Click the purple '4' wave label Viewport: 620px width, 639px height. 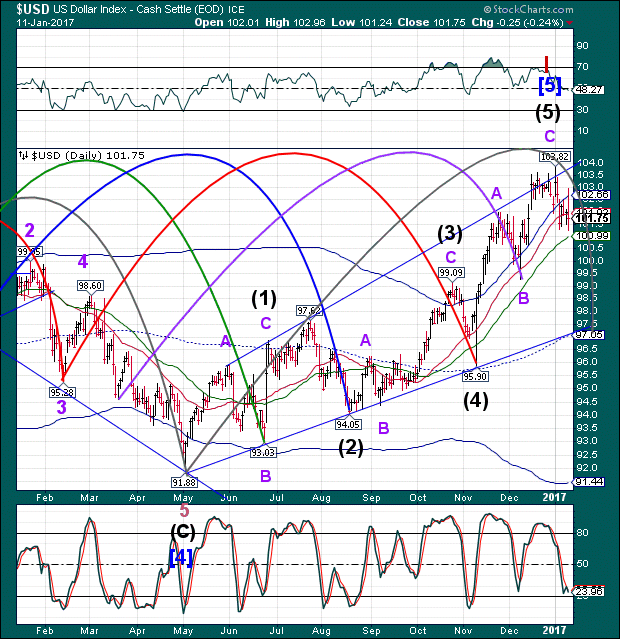click(83, 262)
